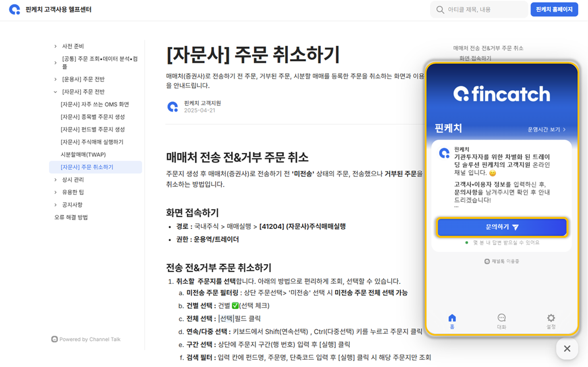Screen dimensions: 588x367
Task: Open [자문사] 종목별 주문지 생성 article
Action: point(93,117)
